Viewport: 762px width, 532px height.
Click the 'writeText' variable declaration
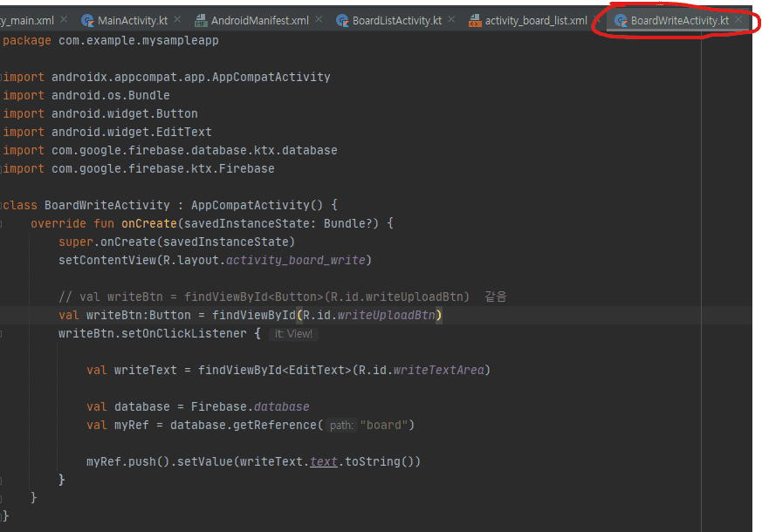coord(145,371)
